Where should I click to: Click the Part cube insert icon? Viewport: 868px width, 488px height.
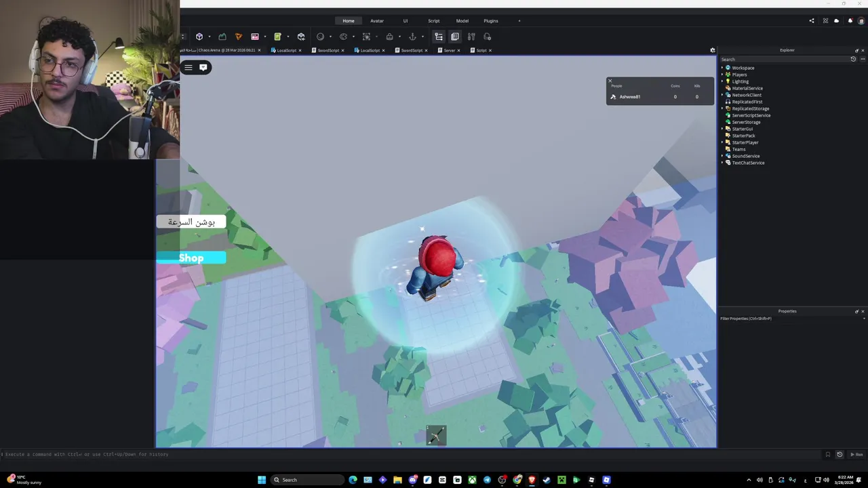[x=199, y=37]
